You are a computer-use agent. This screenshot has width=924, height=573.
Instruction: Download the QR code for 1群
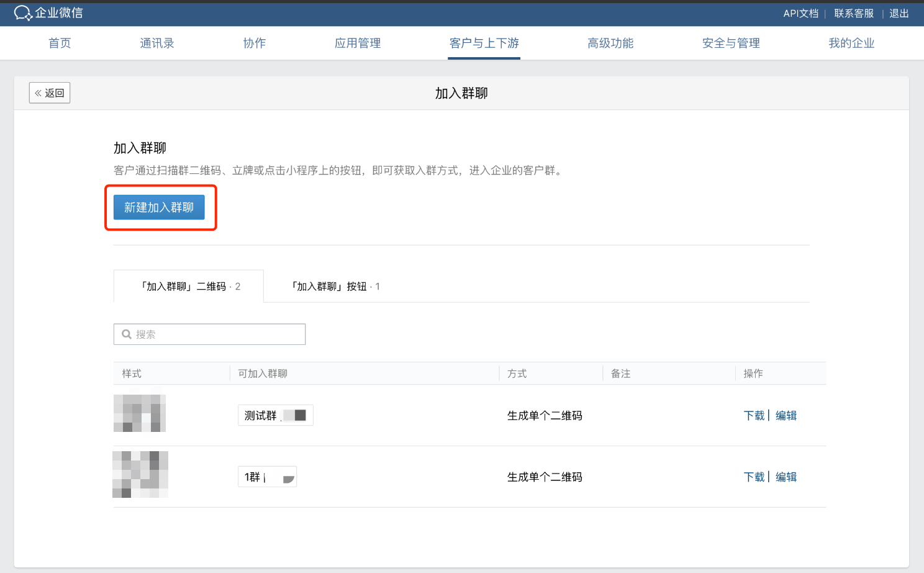click(x=754, y=477)
